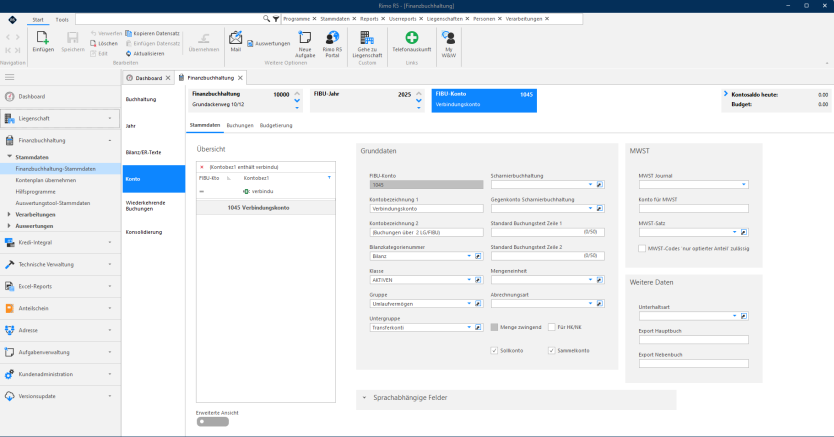834x437 pixels.
Task: Open the Telefonauskunft green plus icon
Action: point(412,37)
